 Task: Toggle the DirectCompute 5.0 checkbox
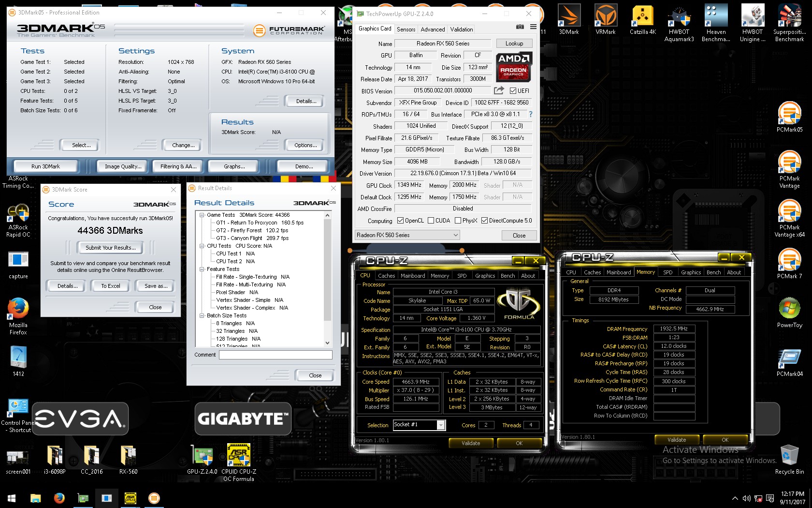click(x=484, y=221)
